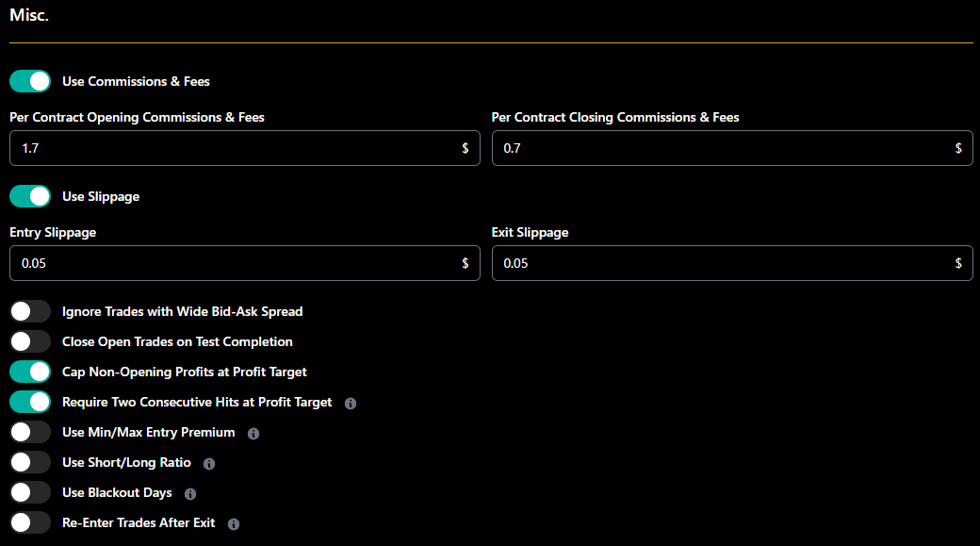Screen dimensions: 980x546
Task: Enable Ignore Trades with Wide Bid-Ask Spread
Action: pyautogui.click(x=30, y=311)
